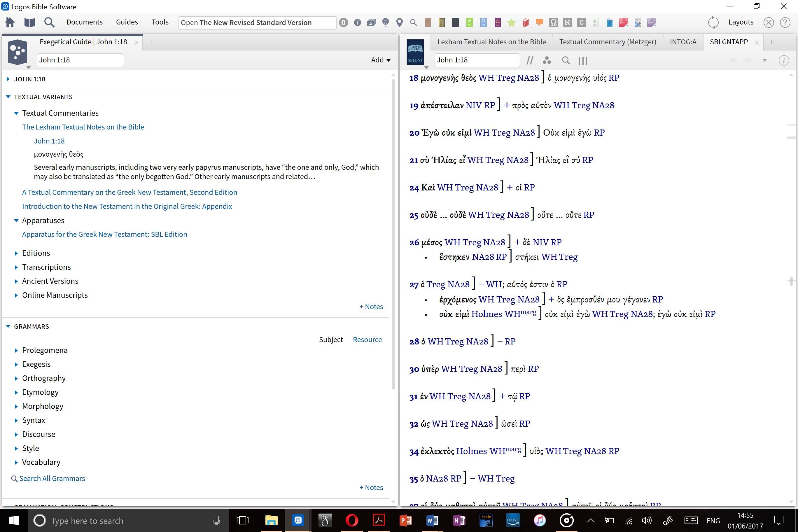Open the Library book icon
Screen dimensions: 798x532
(x=29, y=22)
